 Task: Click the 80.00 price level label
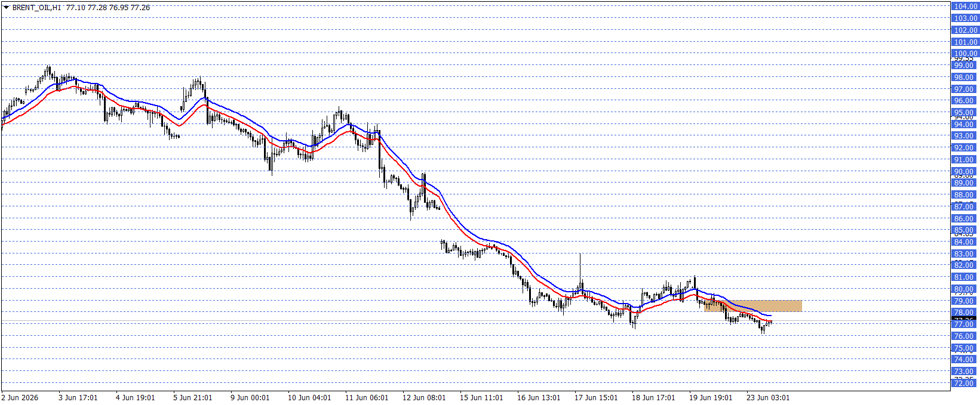pyautogui.click(x=965, y=289)
